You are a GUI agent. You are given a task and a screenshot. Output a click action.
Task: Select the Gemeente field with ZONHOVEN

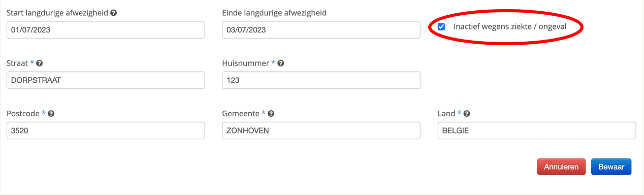321,131
